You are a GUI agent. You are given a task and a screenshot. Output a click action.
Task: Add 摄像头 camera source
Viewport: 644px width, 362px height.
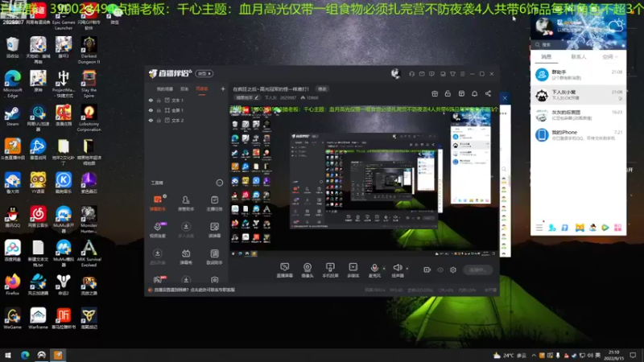[x=308, y=270]
